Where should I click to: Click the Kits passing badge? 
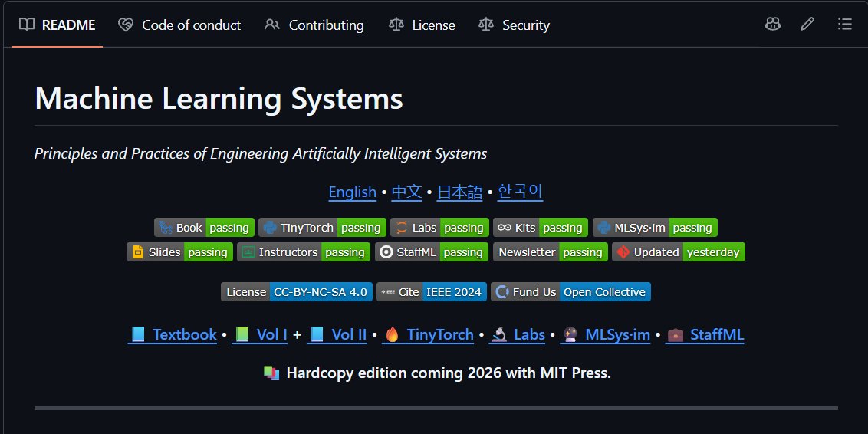point(541,228)
